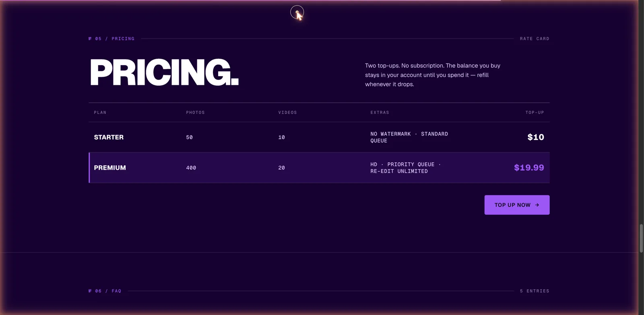Image resolution: width=644 pixels, height=315 pixels.
Task: Click the RATE CARD label
Action: [535, 39]
